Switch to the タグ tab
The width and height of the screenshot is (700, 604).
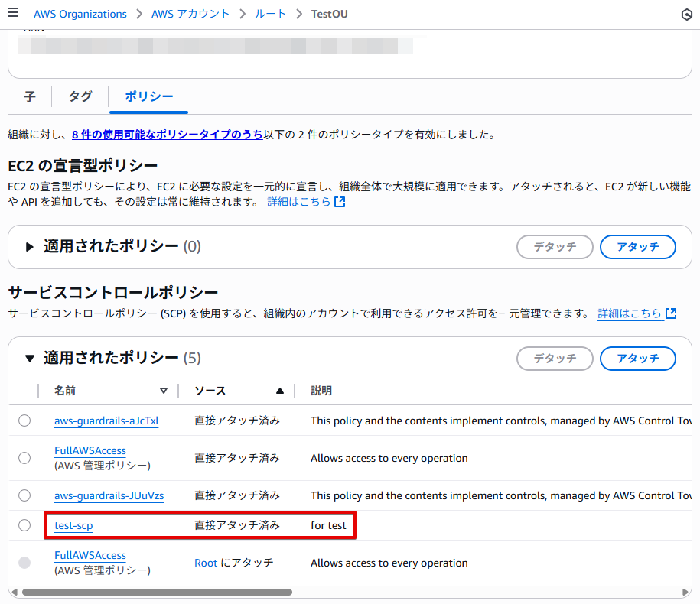[x=80, y=96]
